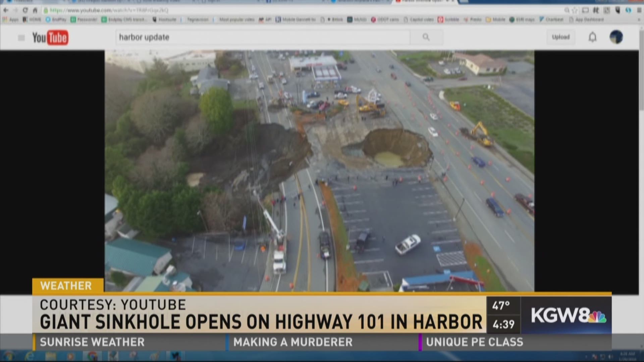Open Windows Media Player taskbar icon
The image size is (644, 362).
pyautogui.click(x=71, y=356)
